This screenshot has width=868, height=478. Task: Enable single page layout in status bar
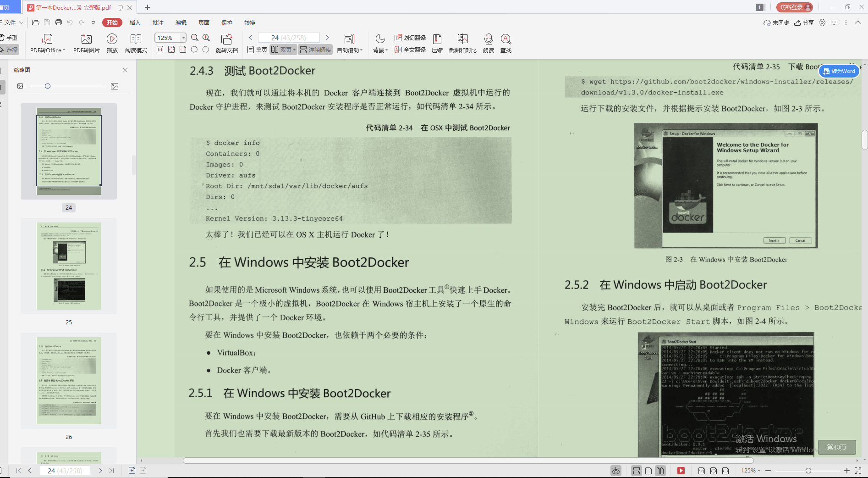pyautogui.click(x=648, y=471)
